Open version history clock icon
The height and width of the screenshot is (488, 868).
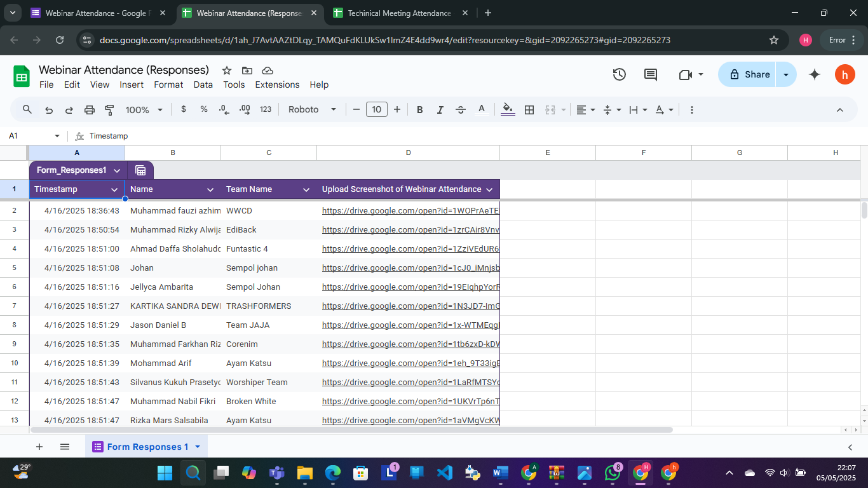pos(620,74)
